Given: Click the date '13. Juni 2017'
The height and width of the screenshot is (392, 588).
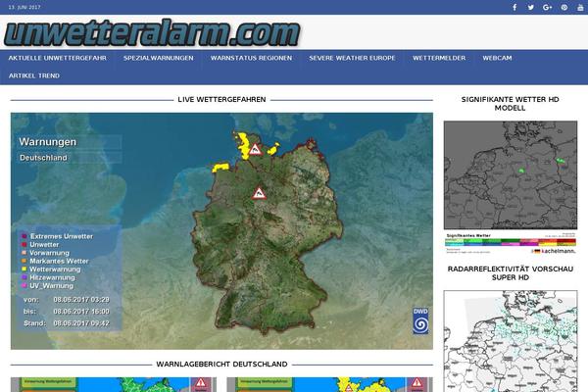Looking at the screenshot, I should pos(24,7).
